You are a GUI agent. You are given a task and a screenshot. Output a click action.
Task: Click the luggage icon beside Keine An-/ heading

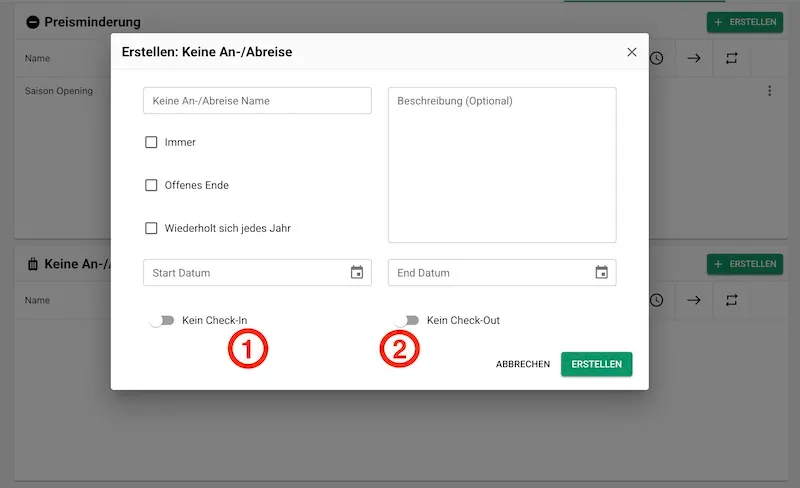click(33, 264)
